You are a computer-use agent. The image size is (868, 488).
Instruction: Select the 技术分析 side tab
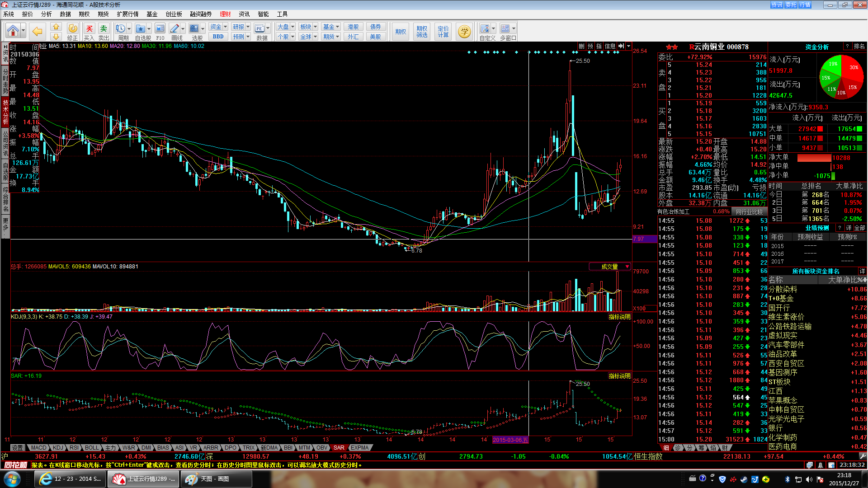[x=5, y=112]
